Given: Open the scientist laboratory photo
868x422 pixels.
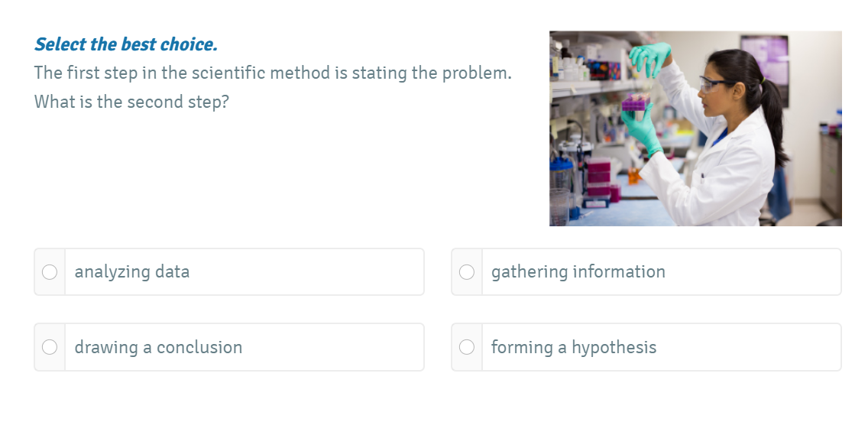Looking at the screenshot, I should (x=695, y=128).
